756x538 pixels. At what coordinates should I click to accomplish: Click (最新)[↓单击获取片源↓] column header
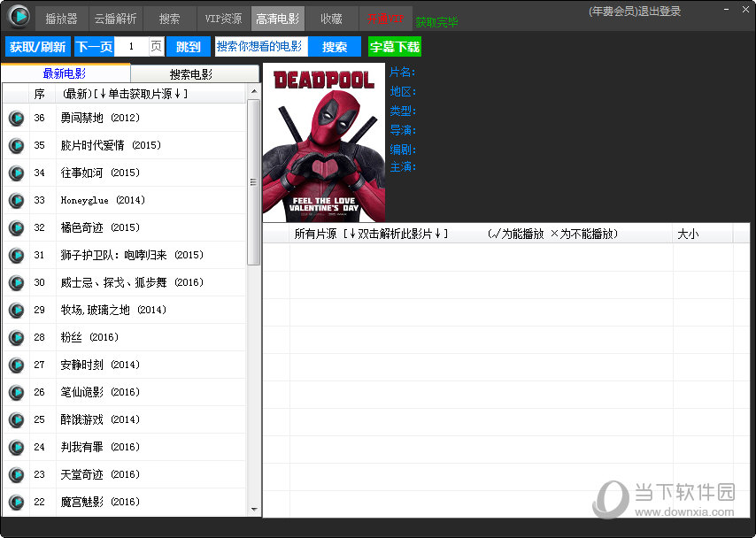[150, 94]
